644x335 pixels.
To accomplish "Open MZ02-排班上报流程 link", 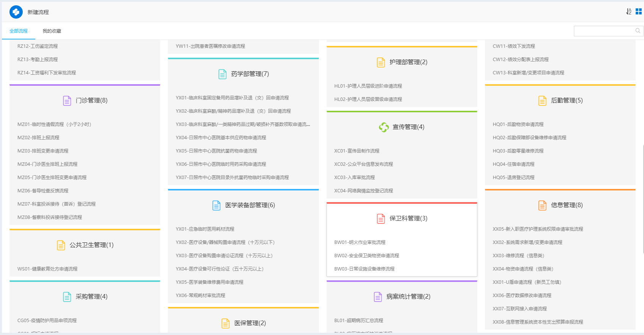I will 38,138.
